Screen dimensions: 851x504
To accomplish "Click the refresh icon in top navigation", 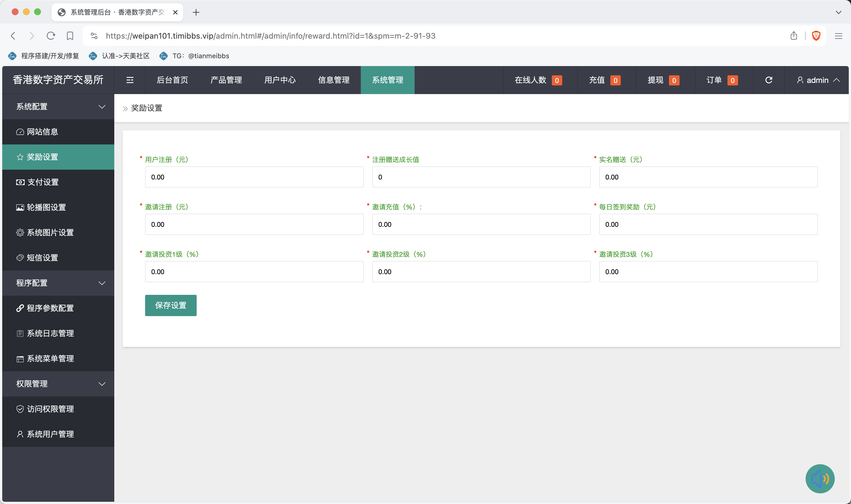I will point(769,80).
